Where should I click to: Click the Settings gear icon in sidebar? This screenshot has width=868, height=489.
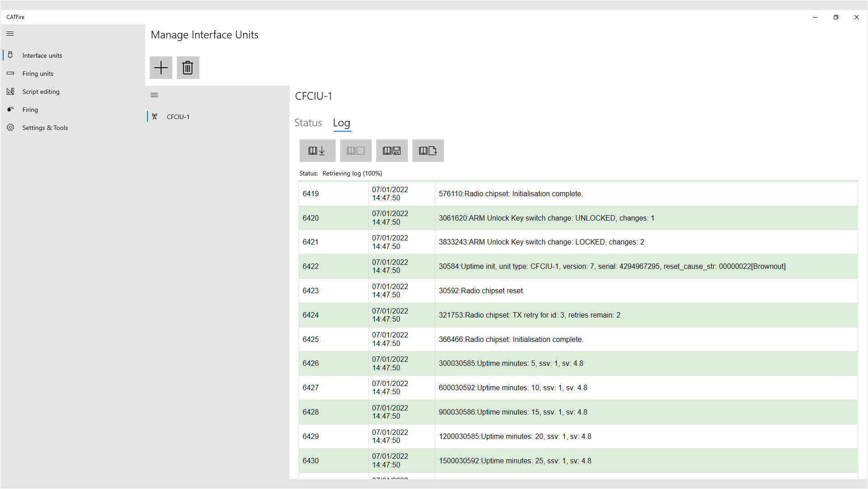10,128
